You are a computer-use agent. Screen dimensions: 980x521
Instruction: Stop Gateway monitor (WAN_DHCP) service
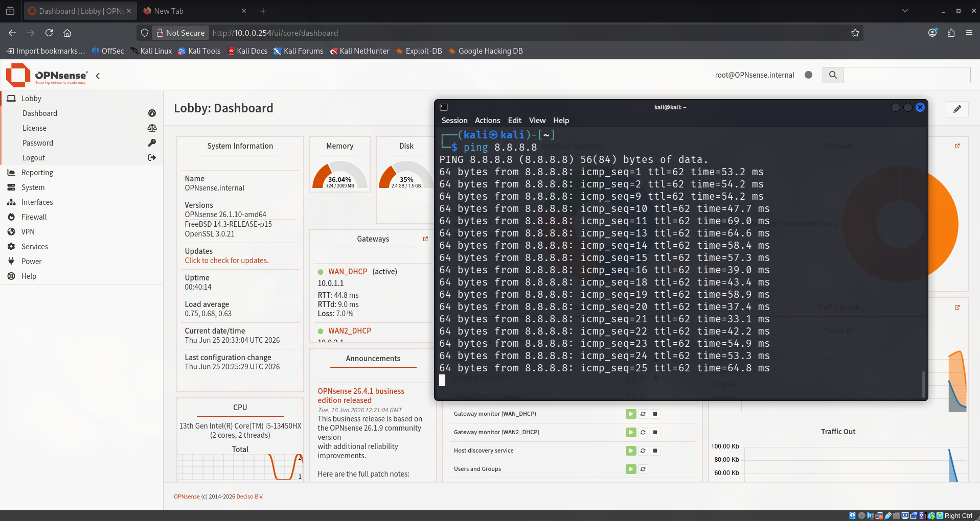coord(655,414)
